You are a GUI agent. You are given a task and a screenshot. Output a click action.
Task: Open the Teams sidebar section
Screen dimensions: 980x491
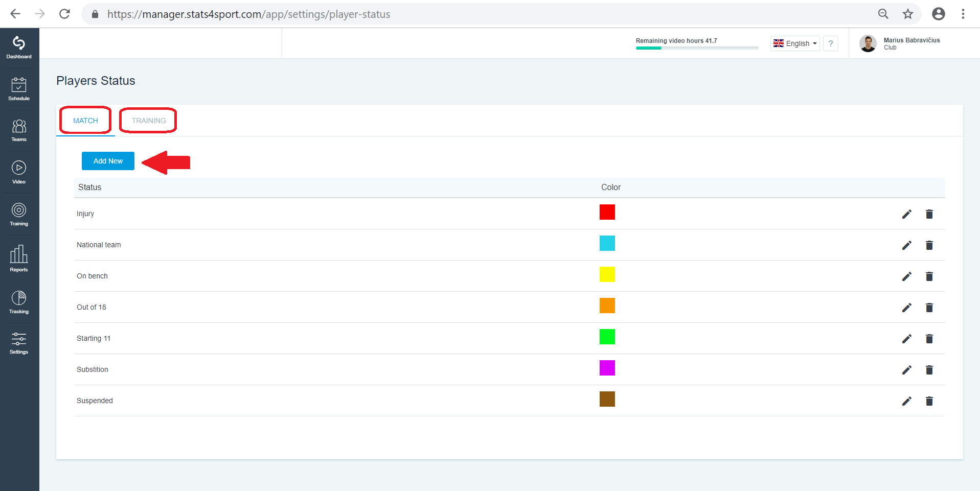19,130
